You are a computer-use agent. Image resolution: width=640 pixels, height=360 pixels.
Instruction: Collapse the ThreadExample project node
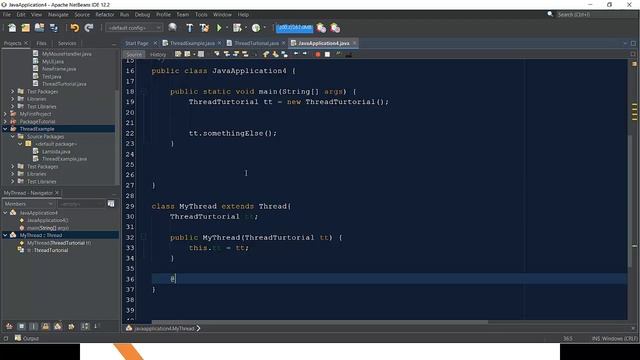[5, 129]
